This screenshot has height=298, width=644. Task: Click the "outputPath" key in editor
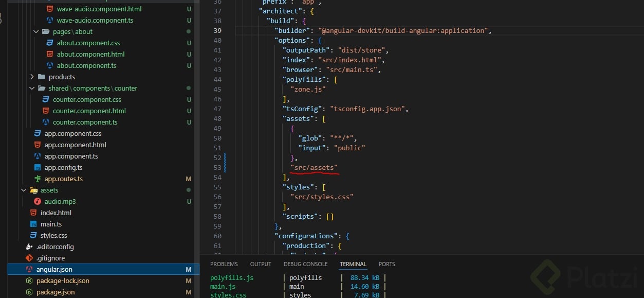306,50
